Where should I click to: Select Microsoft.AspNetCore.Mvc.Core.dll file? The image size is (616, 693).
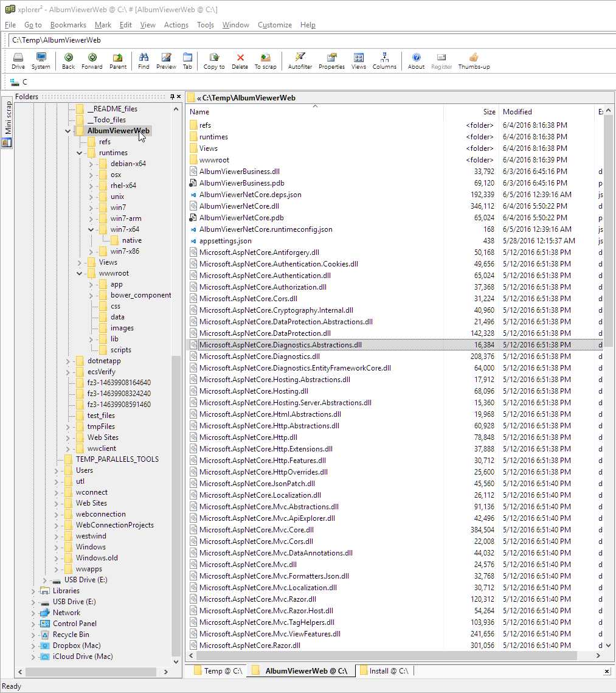257,530
